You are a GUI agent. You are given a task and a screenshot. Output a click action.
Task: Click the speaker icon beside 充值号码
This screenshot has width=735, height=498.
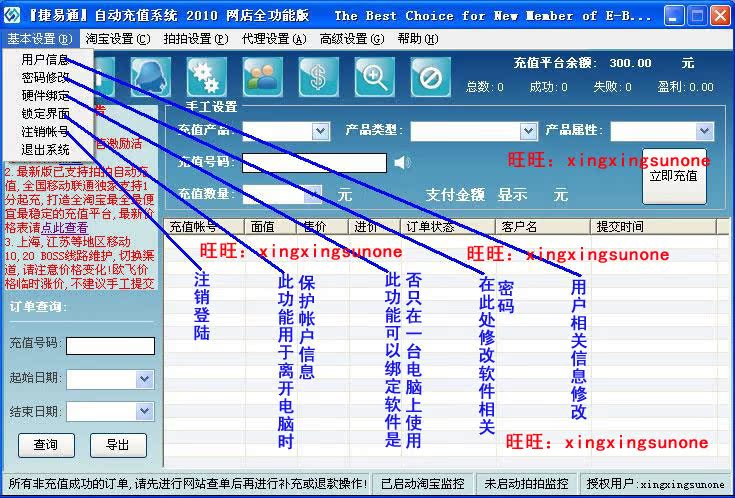[402, 163]
